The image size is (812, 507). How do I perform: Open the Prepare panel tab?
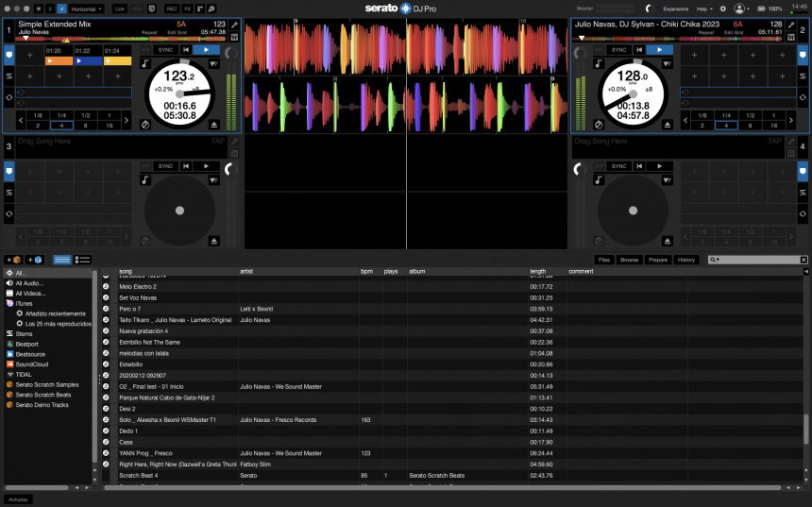658,260
